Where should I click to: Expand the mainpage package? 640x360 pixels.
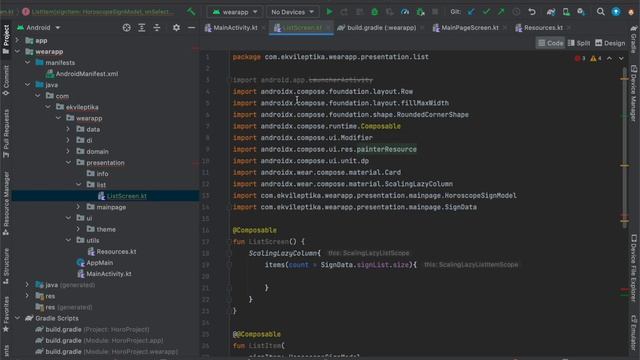[78, 207]
